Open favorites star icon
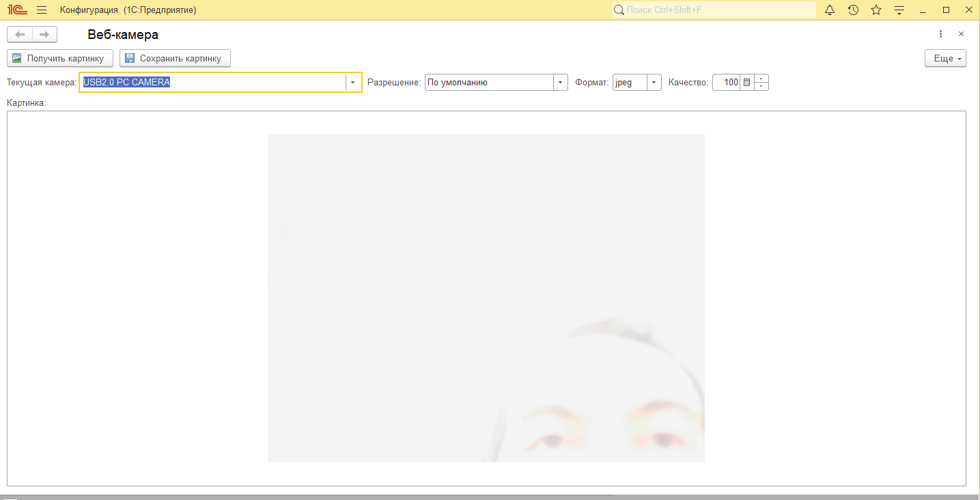This screenshot has height=500, width=980. point(876,10)
